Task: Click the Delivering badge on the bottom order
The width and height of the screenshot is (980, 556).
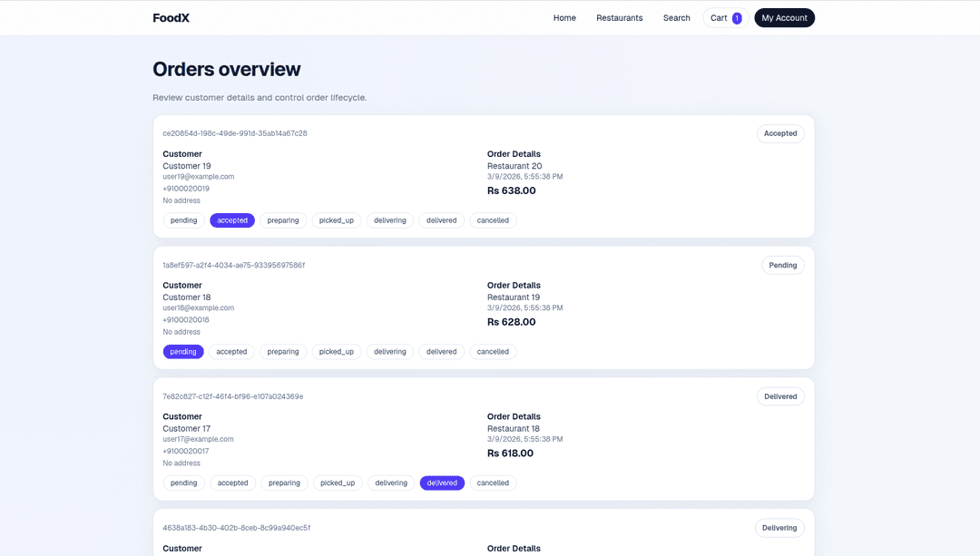Action: (779, 527)
